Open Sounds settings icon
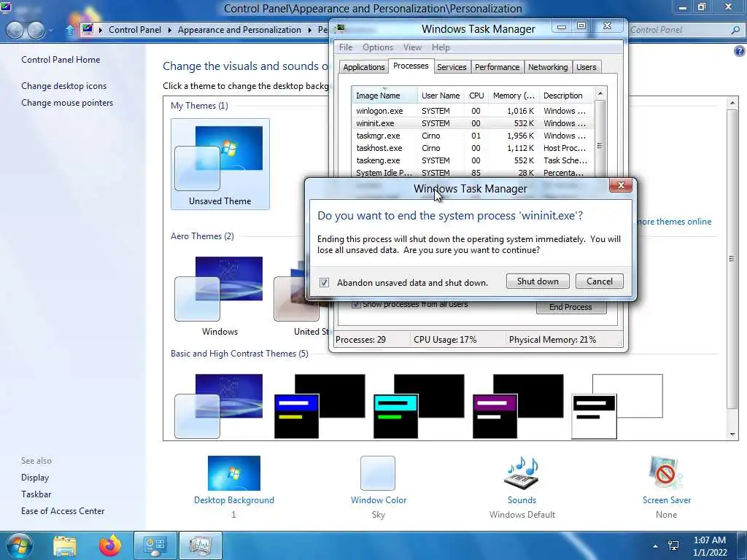Image resolution: width=747 pixels, height=560 pixels. [x=522, y=472]
